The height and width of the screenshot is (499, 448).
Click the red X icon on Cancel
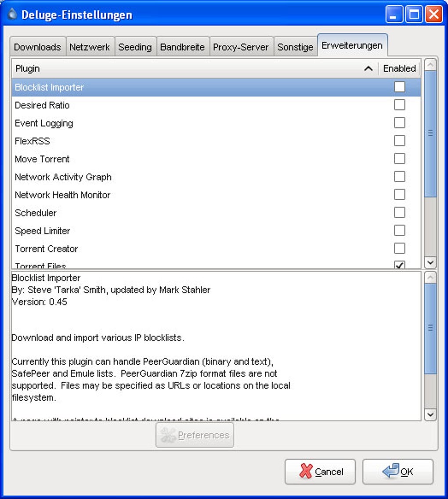(x=306, y=471)
